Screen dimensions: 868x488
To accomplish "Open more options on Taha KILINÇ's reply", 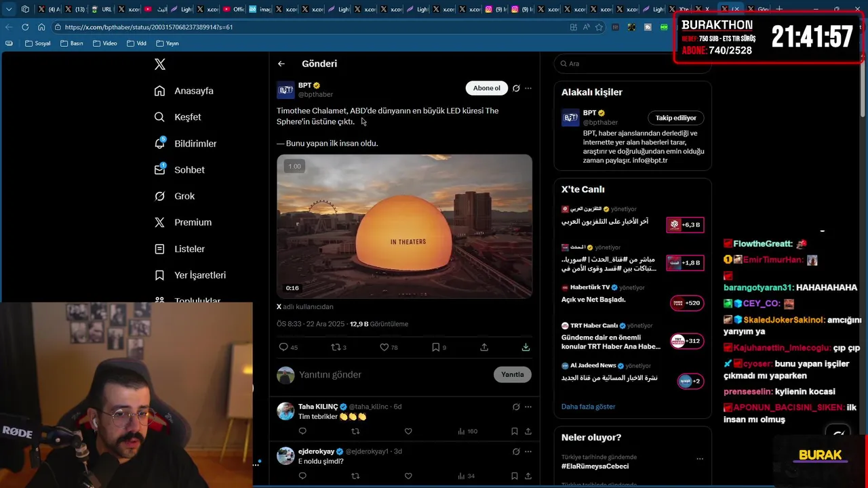I will pyautogui.click(x=528, y=407).
